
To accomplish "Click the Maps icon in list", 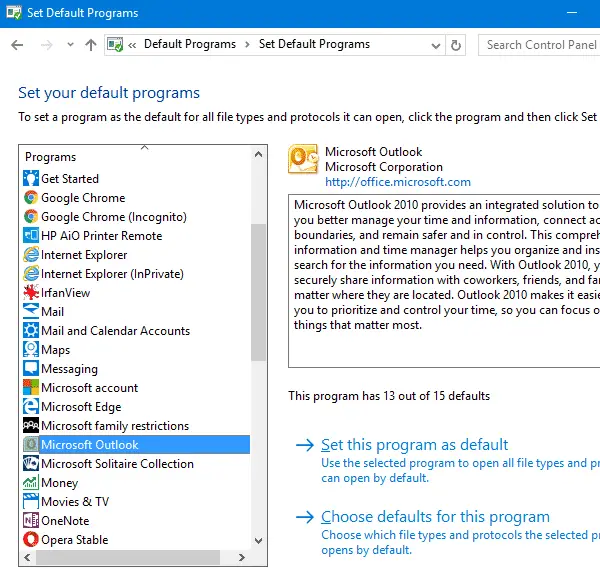I will [31, 350].
